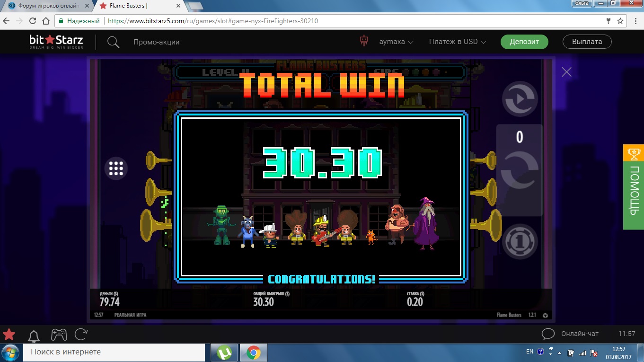644x362 pixels.
Task: Click the Ставка bet value 0.20
Action: (415, 302)
